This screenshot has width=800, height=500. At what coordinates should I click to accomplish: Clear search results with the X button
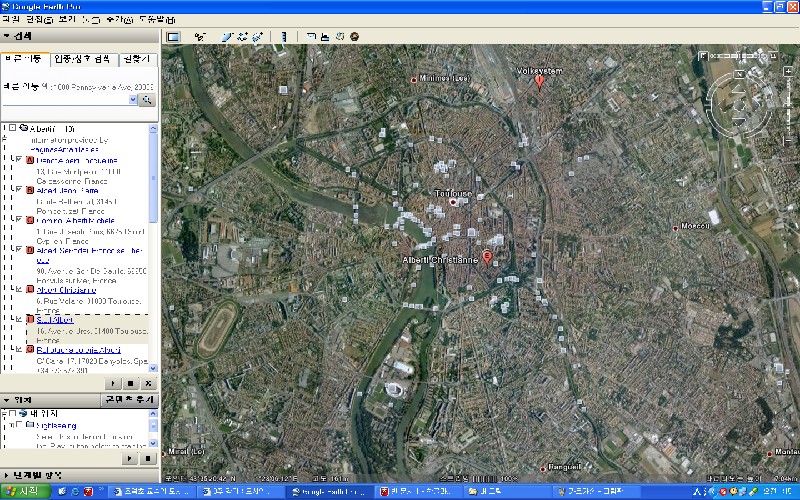pos(148,383)
